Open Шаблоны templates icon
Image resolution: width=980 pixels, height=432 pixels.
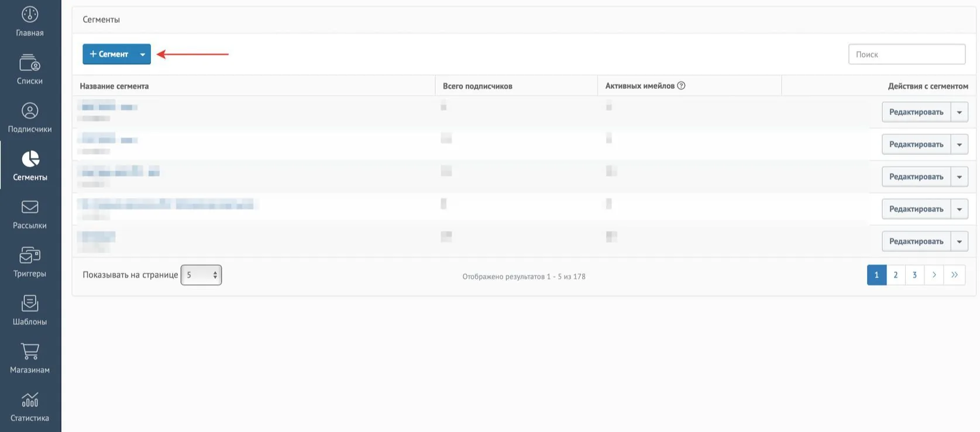pos(30,303)
